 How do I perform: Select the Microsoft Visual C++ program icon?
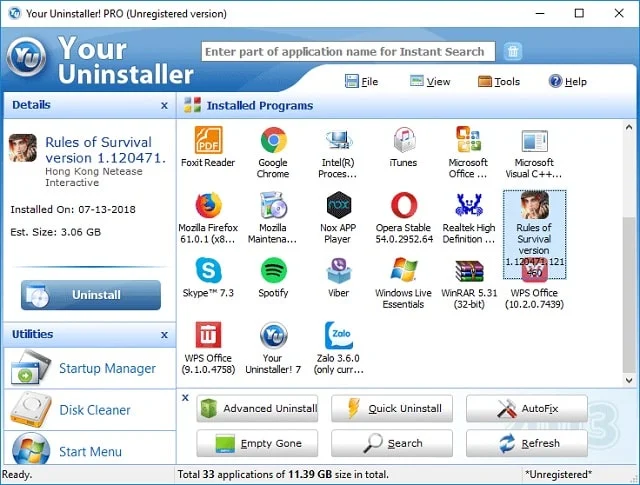(534, 141)
